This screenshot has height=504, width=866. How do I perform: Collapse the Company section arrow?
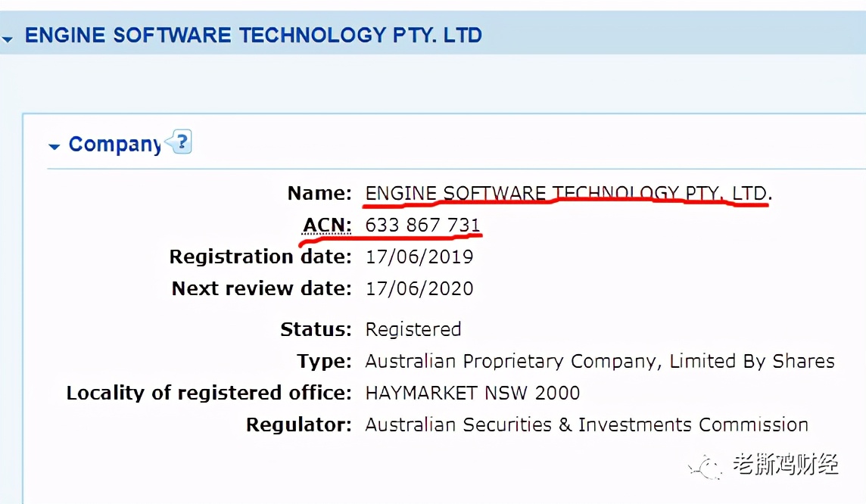55,146
